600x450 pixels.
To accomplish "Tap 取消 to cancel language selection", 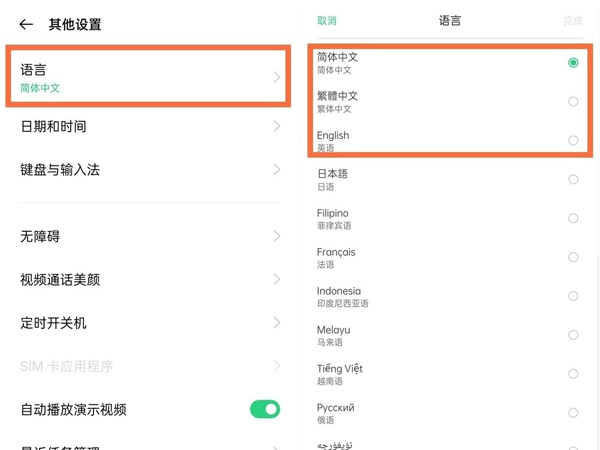I will click(326, 20).
